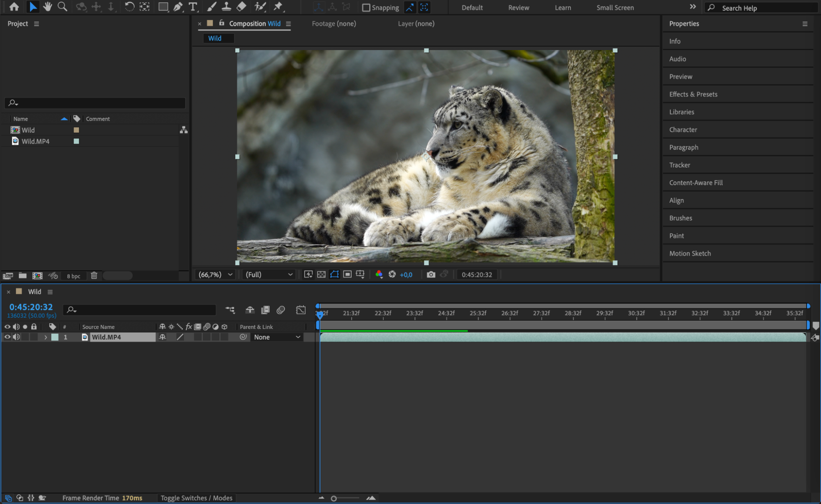
Task: Select the Horizontal Type tool
Action: pos(193,7)
